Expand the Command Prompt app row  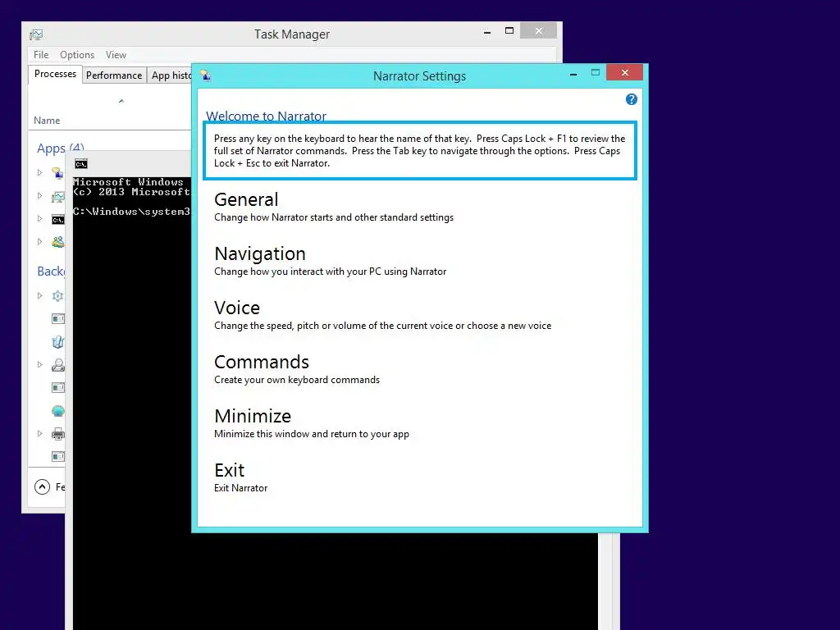point(39,218)
